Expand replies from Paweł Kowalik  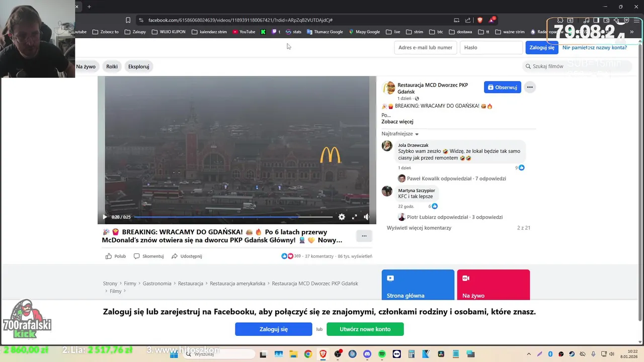point(452,178)
